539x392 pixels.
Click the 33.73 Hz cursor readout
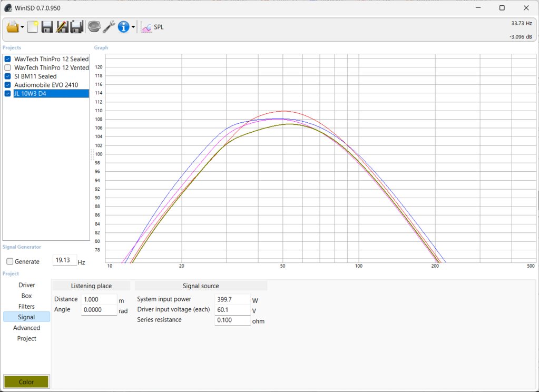522,23
